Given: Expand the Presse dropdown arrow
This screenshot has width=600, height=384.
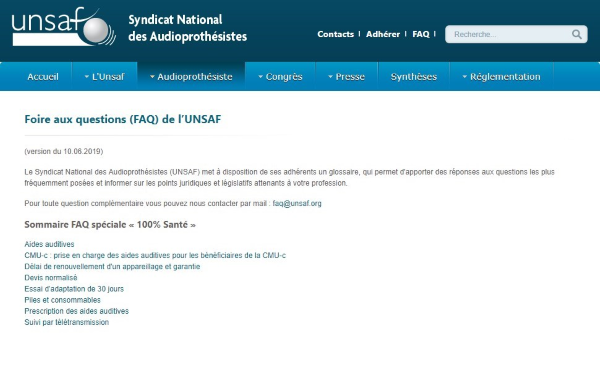Looking at the screenshot, I should [330, 77].
